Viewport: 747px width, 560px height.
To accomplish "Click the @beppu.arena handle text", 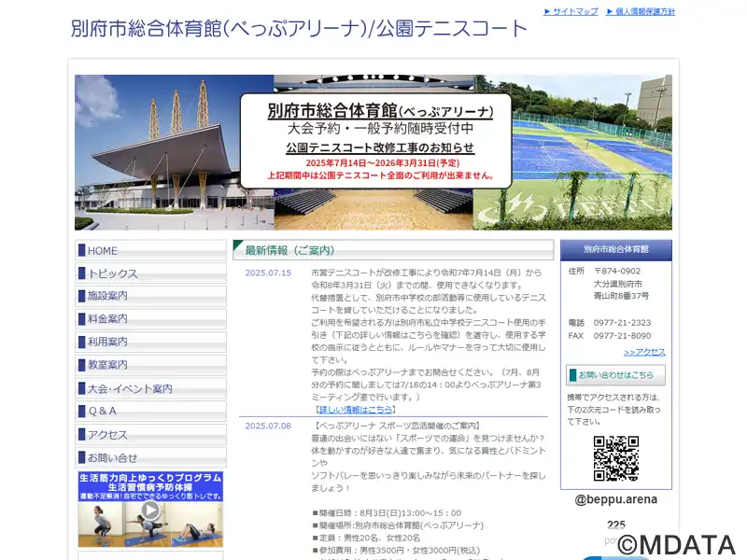I will coord(616,499).
